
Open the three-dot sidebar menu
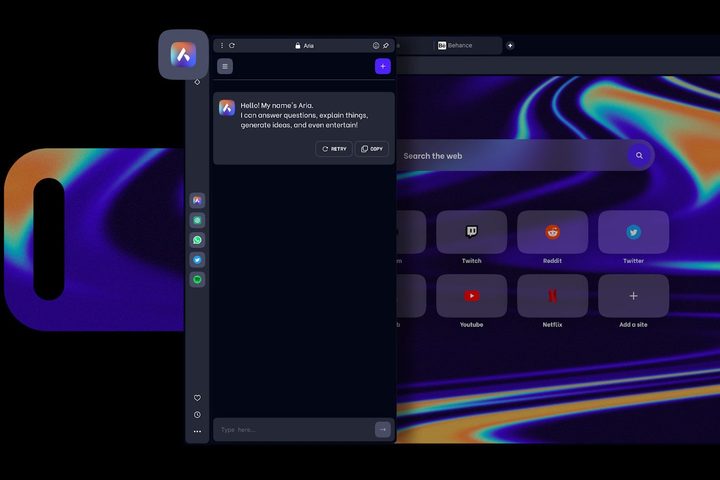(x=197, y=431)
